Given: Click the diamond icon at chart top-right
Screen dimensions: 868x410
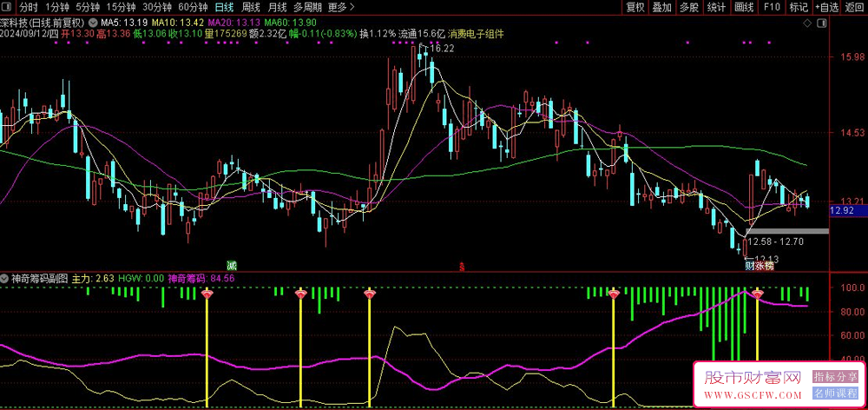Looking at the screenshot, I should click(x=807, y=23).
